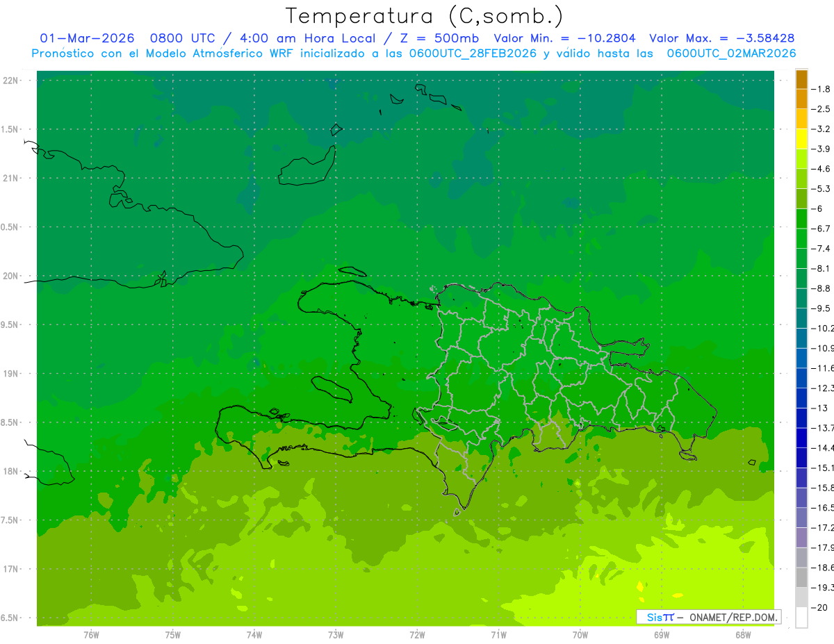
Task: Click the brown swatch above -1.8
Action: pos(802,79)
